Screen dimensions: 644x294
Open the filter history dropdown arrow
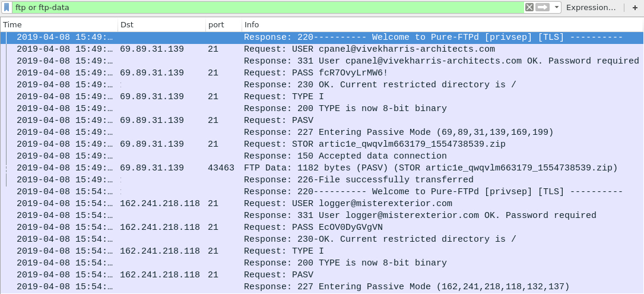coord(557,7)
